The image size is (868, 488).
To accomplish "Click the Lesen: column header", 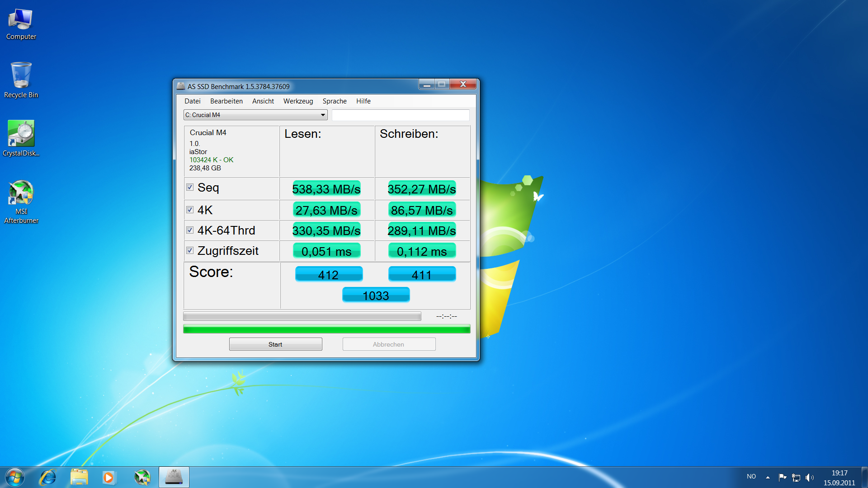I will click(302, 134).
